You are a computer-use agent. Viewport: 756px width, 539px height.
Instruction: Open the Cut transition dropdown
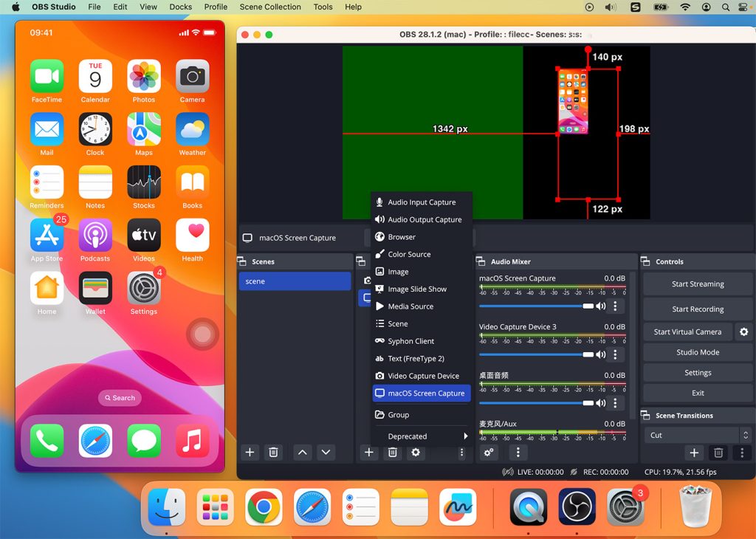(698, 435)
